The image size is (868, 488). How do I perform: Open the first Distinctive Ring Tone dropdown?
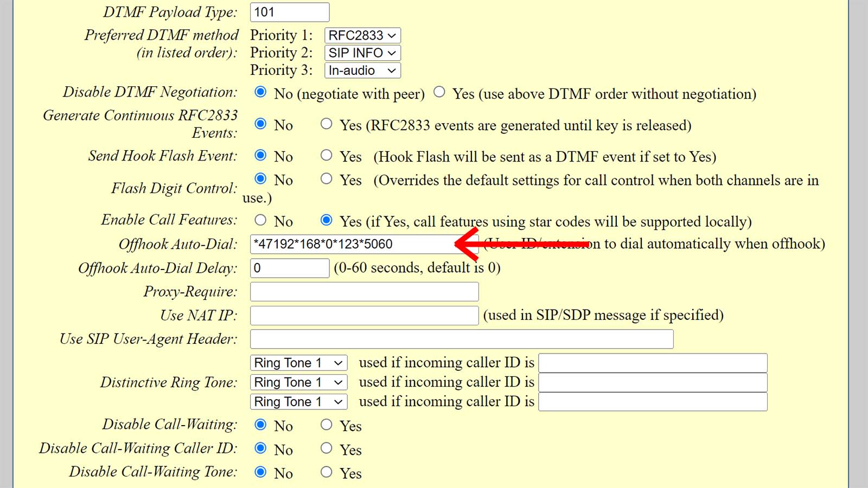coord(298,363)
